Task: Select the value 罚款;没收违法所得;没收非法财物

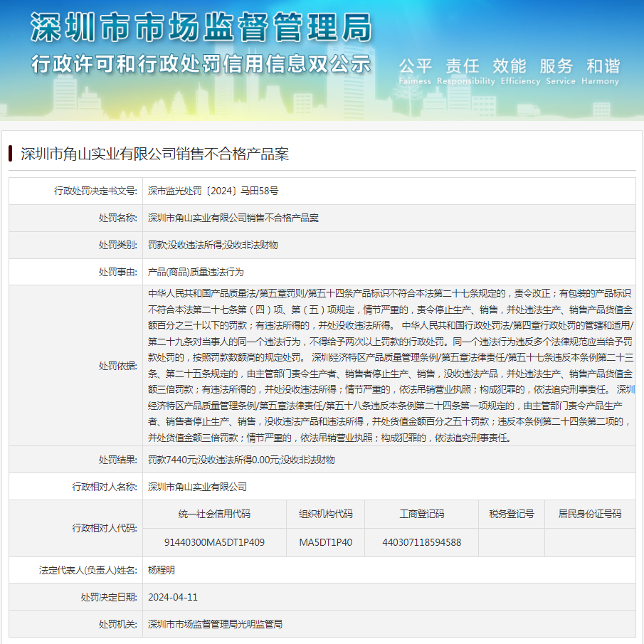Action: coord(213,245)
